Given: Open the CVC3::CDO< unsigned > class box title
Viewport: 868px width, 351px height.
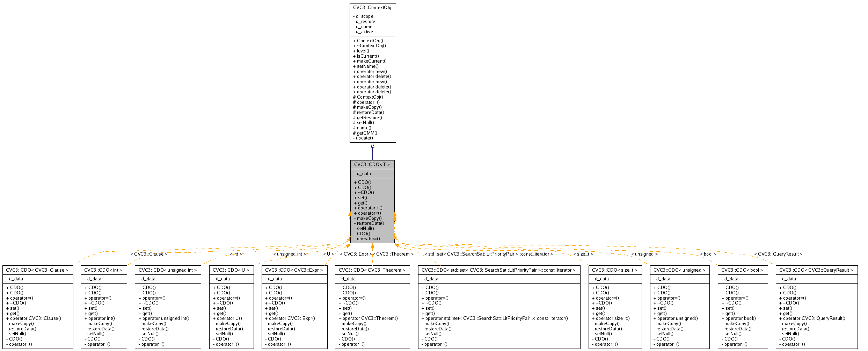Looking at the screenshot, I should (x=679, y=270).
